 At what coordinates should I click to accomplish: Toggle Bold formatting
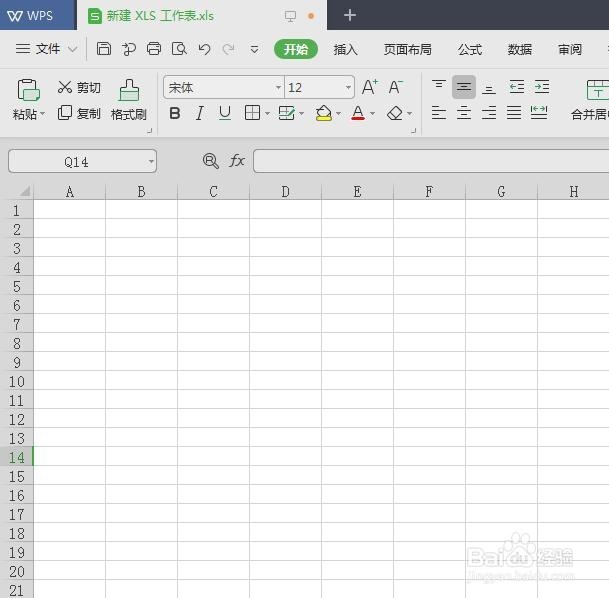point(175,113)
